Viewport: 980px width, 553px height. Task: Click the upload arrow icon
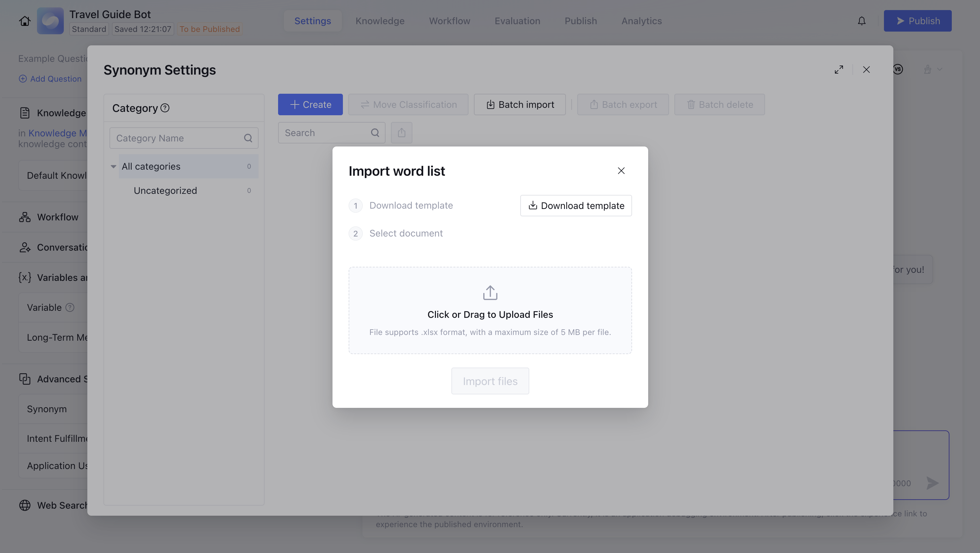(490, 293)
